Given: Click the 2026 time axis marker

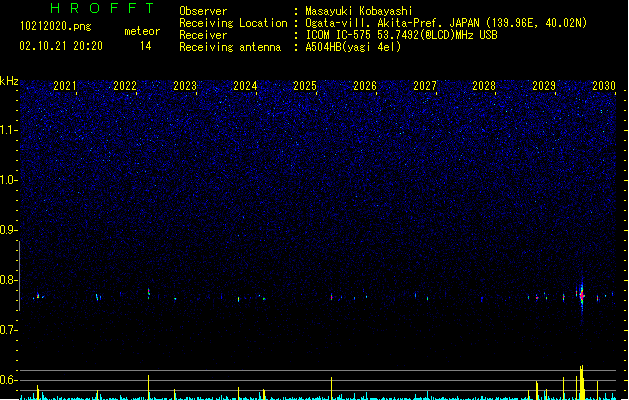Looking at the screenshot, I should click(x=365, y=86).
